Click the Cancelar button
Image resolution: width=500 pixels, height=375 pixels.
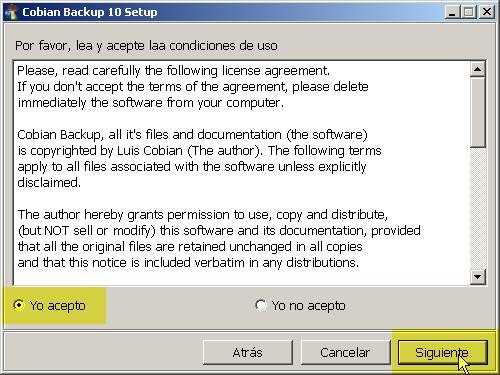click(345, 352)
